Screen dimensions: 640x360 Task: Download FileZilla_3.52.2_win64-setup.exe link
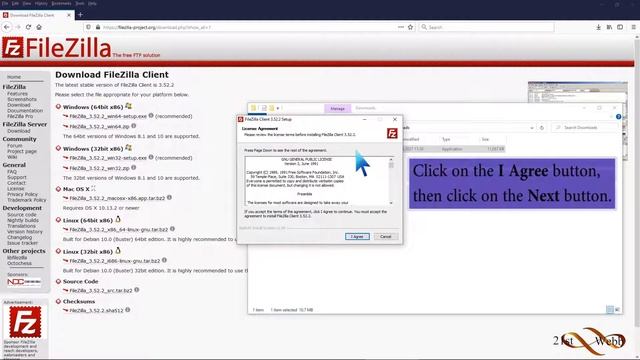[x=108, y=116]
